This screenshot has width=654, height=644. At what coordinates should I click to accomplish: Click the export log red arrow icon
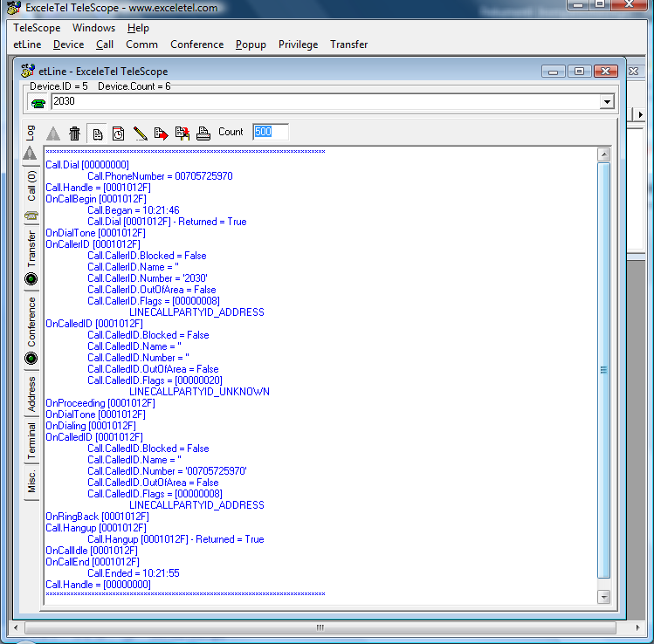tap(161, 134)
